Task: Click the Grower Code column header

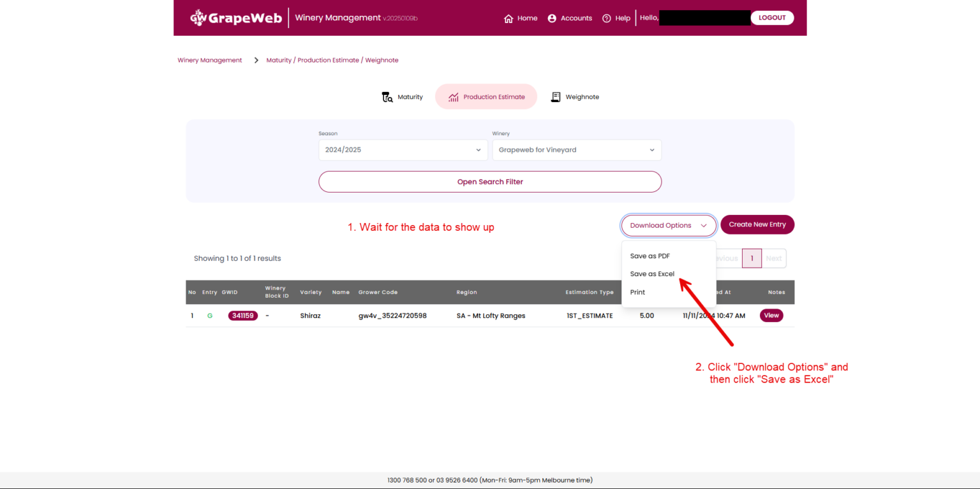Action: 378,293
